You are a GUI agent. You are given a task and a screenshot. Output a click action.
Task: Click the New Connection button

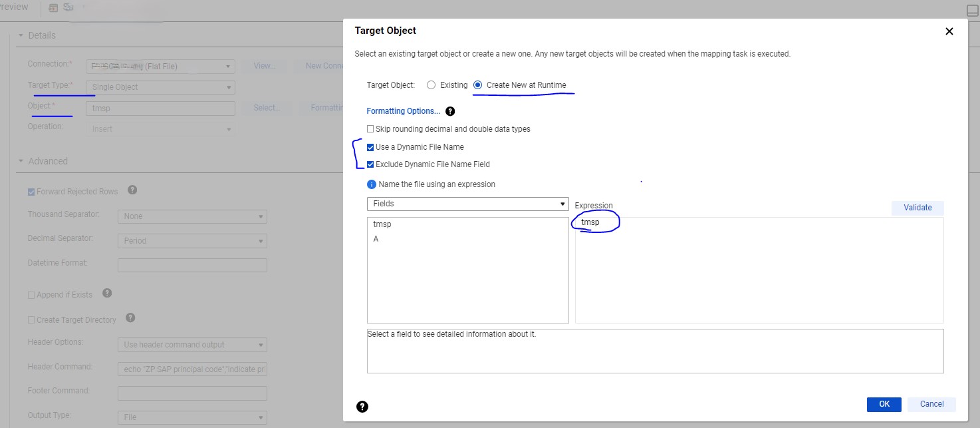(x=318, y=66)
